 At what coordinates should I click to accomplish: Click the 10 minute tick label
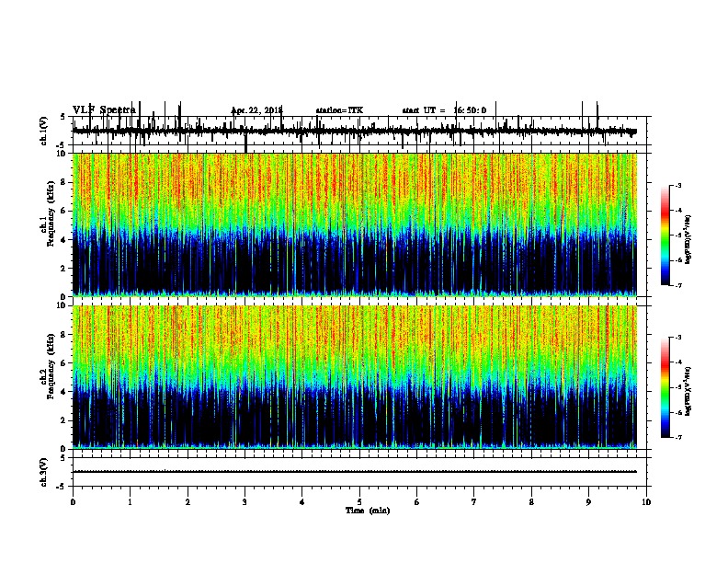646,502
